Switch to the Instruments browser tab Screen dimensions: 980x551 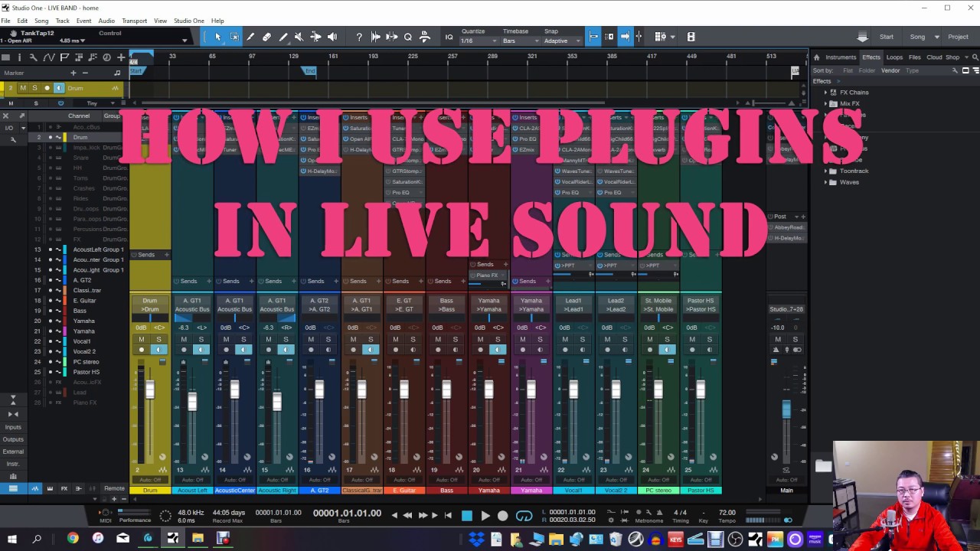(x=841, y=57)
